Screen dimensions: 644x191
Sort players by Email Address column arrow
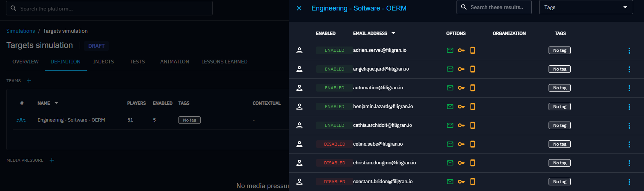coord(393,33)
